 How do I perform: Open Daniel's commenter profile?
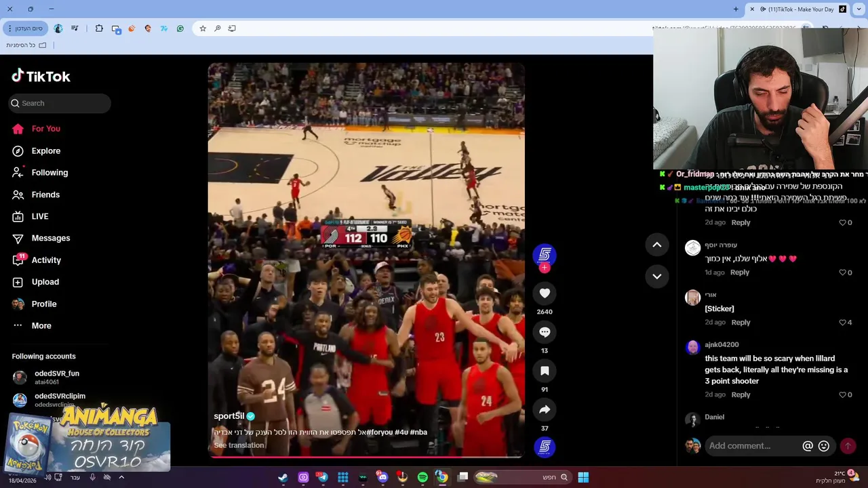pyautogui.click(x=714, y=417)
